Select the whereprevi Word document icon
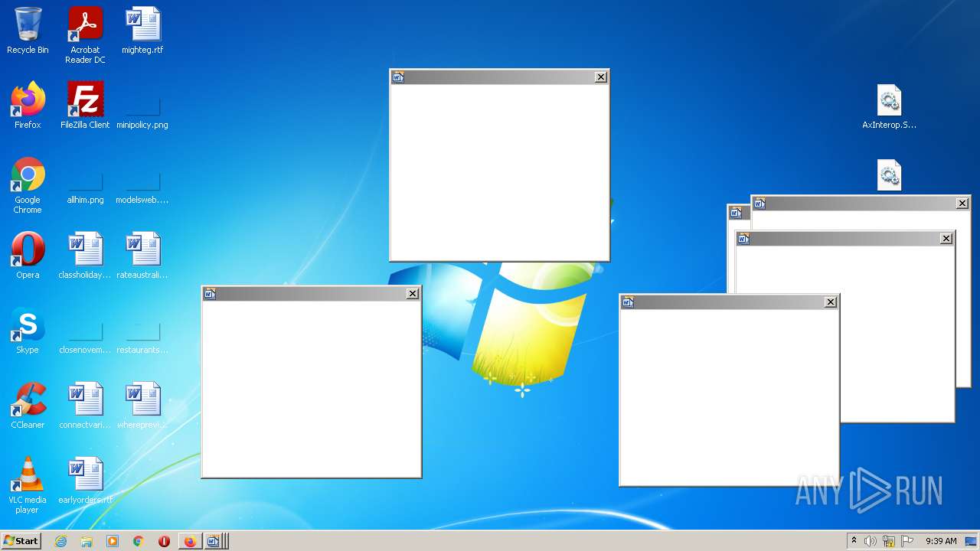Screen dimensions: 980x551 [142, 406]
